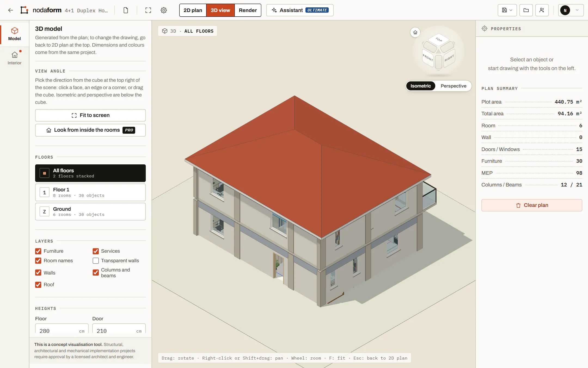The width and height of the screenshot is (588, 368).
Task: Uncheck the Room names checkbox
Action: point(38,261)
